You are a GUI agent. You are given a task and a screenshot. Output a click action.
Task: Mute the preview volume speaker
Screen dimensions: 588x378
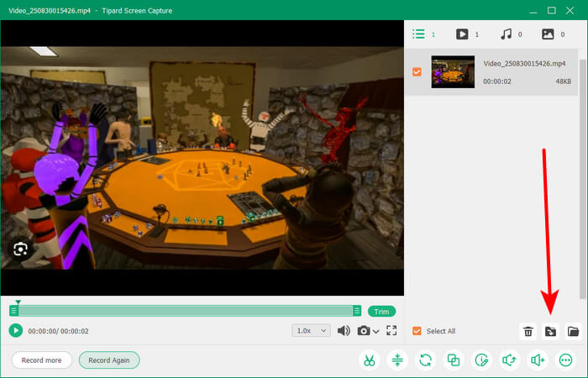pos(344,331)
